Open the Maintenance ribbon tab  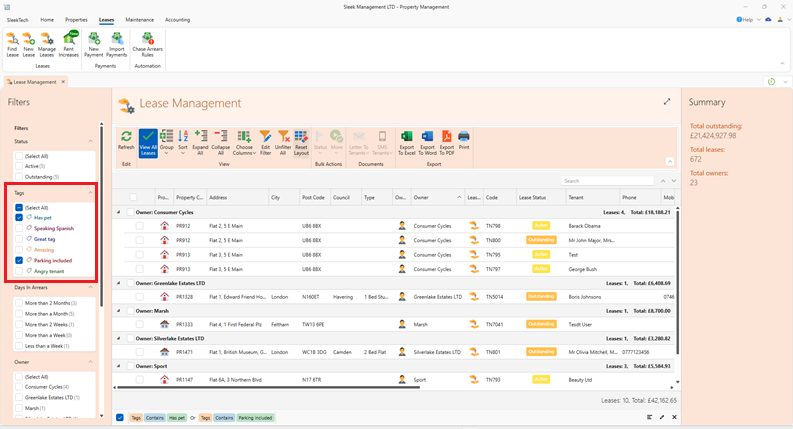pyautogui.click(x=140, y=20)
